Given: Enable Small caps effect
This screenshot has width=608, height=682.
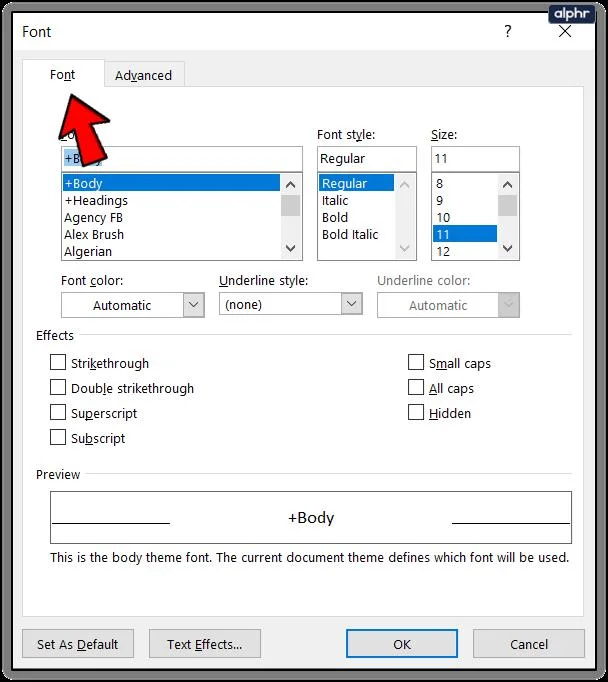Looking at the screenshot, I should 416,362.
